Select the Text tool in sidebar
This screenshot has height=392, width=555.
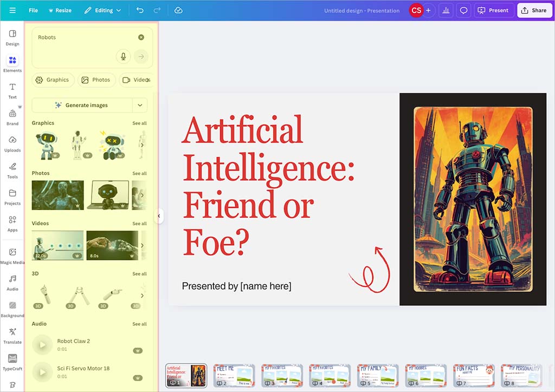coord(12,89)
